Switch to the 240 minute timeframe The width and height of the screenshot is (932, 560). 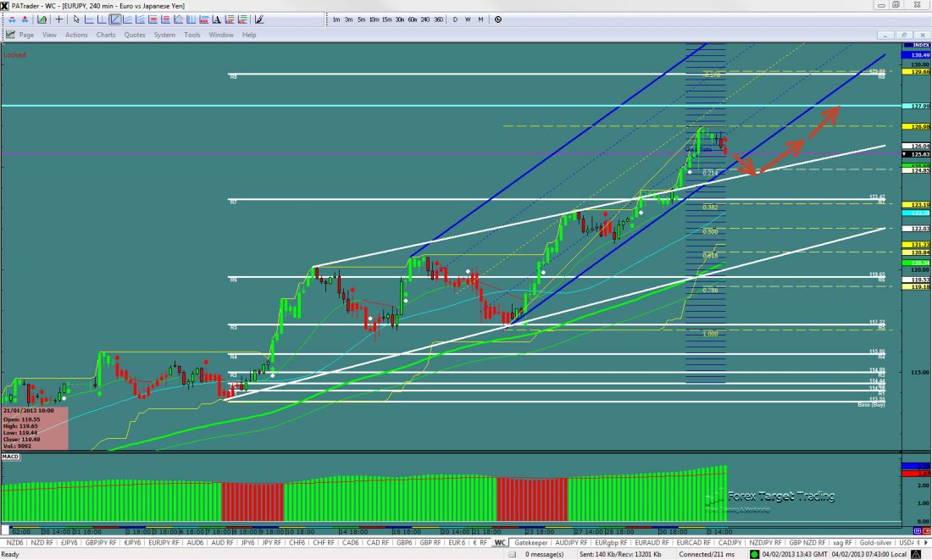[425, 19]
